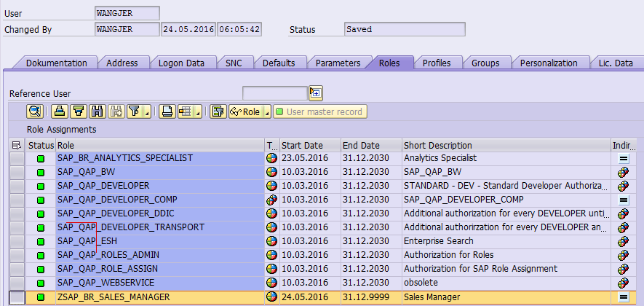644x306 pixels.
Task: Click the greyed Find Next binoculars icon
Action: [x=116, y=111]
